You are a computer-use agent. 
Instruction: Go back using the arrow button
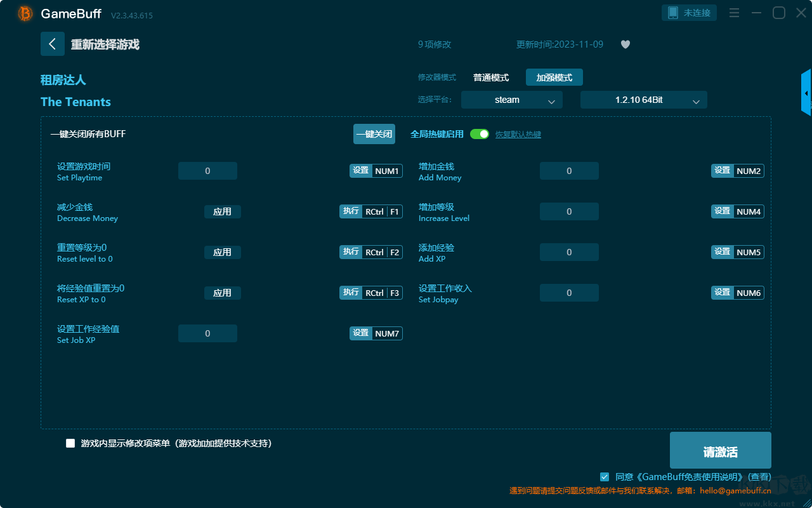(x=53, y=44)
